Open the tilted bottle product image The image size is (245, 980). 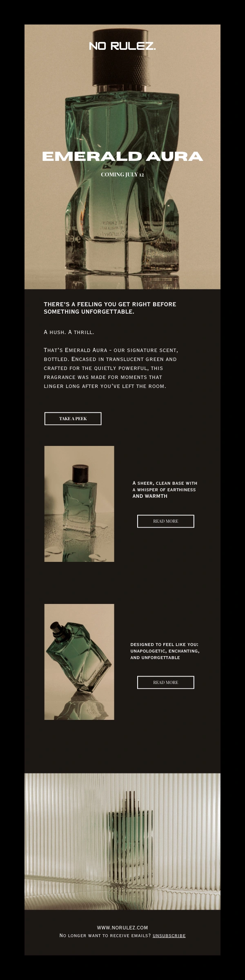(79, 661)
